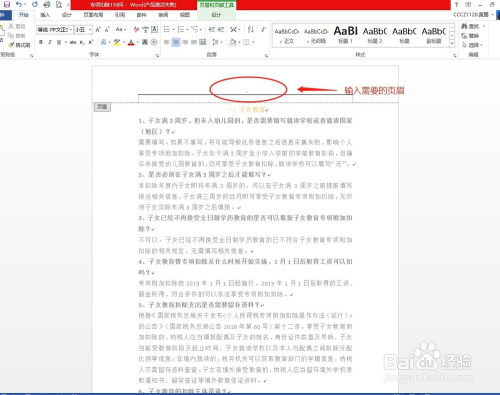The image size is (500, 395).
Task: Toggle Bold formatting
Action: coord(41,42)
